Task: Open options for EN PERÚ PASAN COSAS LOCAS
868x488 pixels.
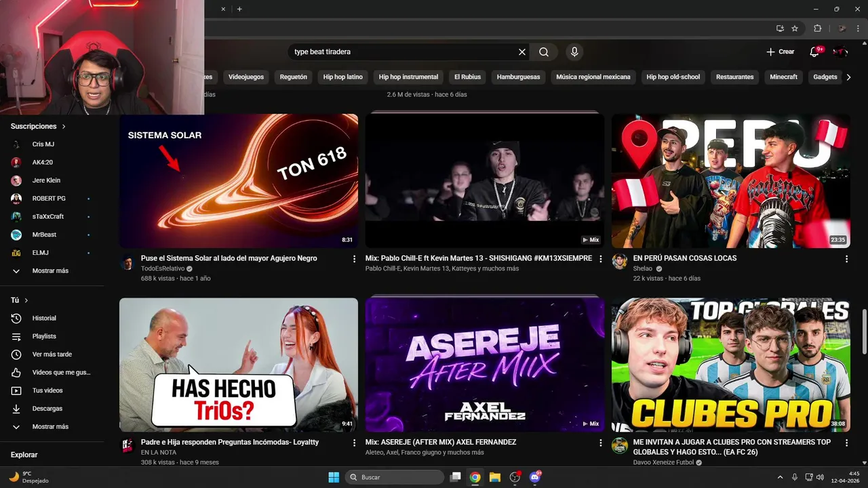Action: tap(846, 259)
